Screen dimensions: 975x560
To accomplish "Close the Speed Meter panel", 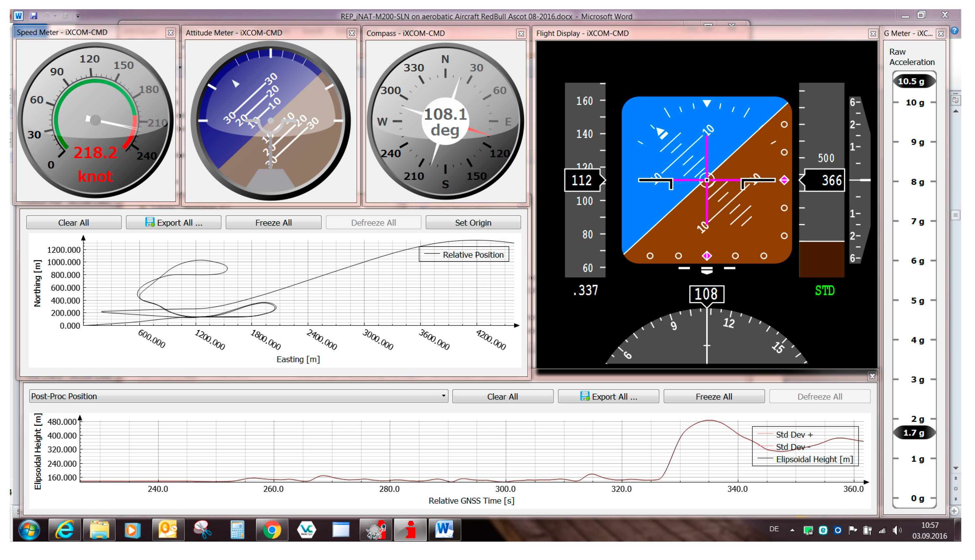I will 170,33.
